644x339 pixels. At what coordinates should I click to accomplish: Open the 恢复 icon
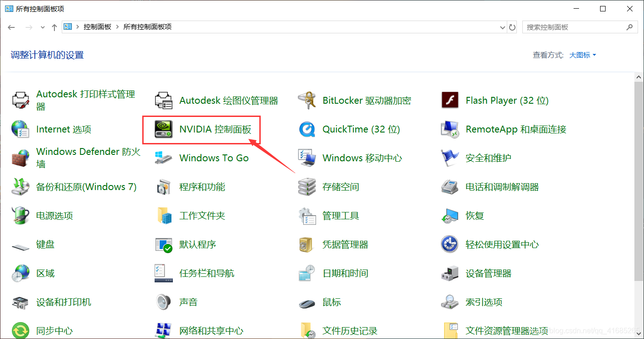point(450,216)
